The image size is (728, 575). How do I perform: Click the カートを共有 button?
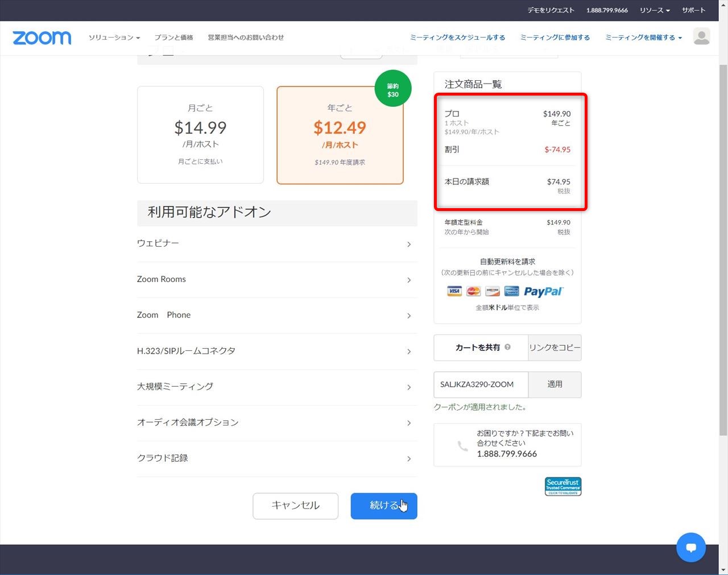(481, 348)
